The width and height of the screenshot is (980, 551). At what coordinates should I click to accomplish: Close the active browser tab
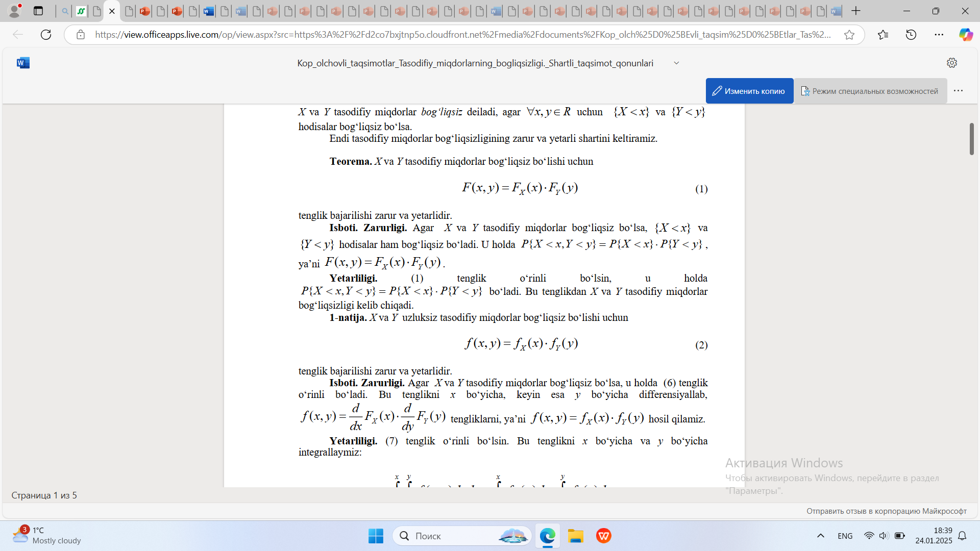tap(112, 11)
